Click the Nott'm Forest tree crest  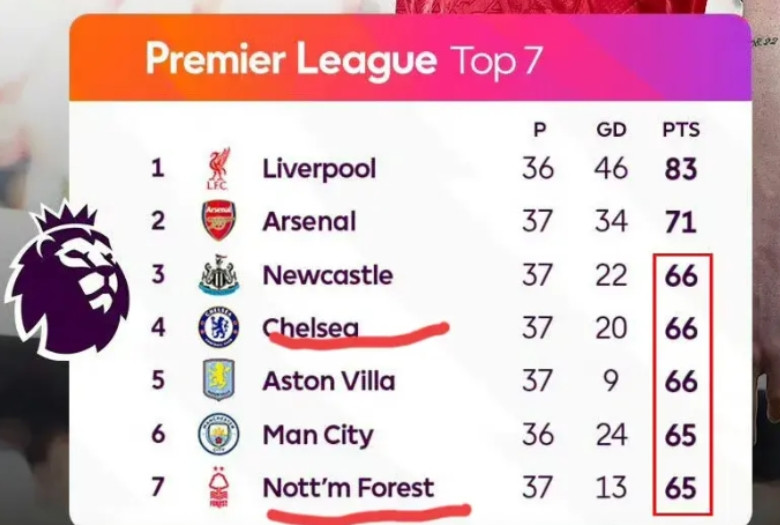(219, 487)
